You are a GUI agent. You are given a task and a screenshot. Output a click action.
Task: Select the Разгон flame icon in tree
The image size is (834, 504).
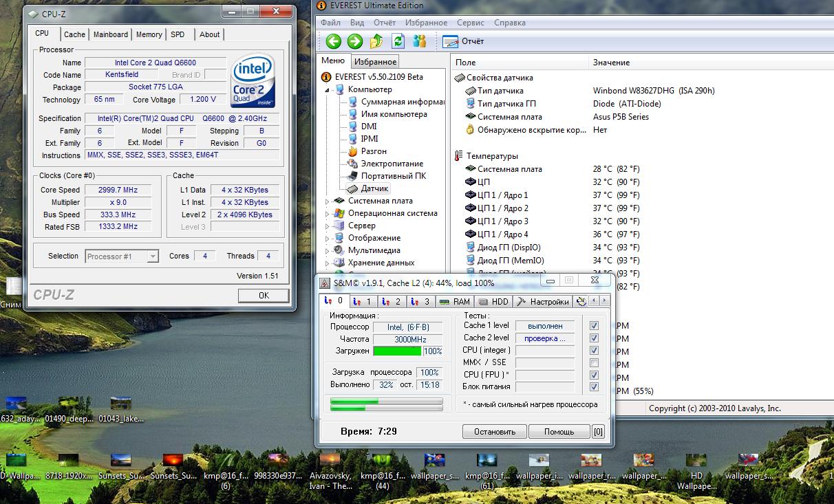(x=352, y=151)
